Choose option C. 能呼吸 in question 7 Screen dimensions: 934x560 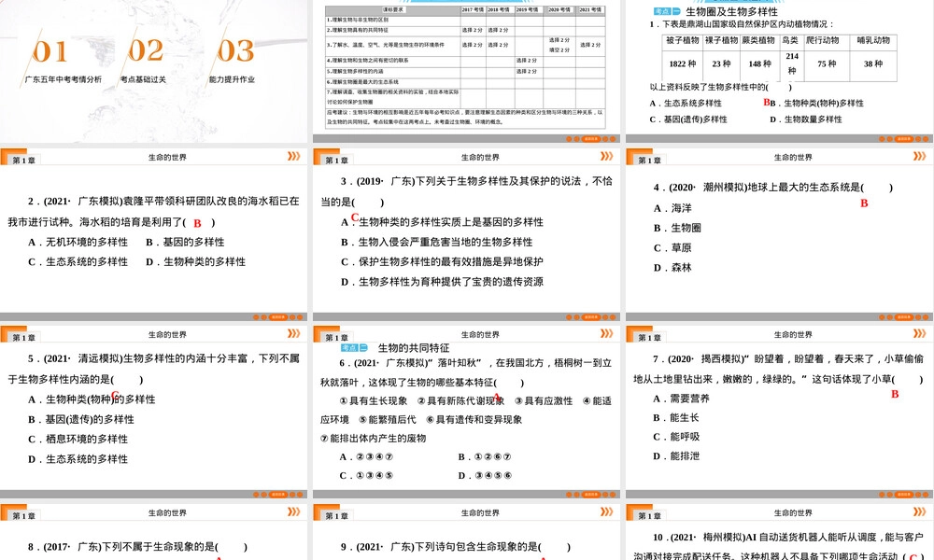(x=676, y=437)
